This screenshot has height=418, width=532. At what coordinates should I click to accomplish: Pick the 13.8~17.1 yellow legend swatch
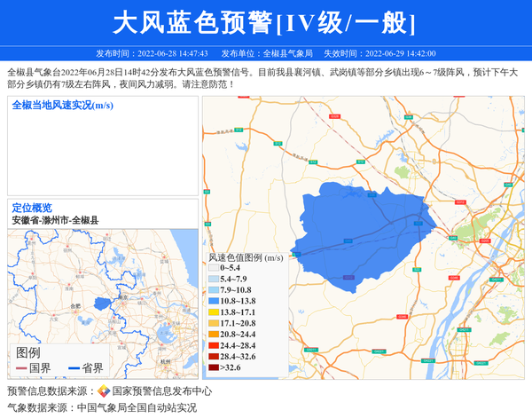(x=214, y=312)
